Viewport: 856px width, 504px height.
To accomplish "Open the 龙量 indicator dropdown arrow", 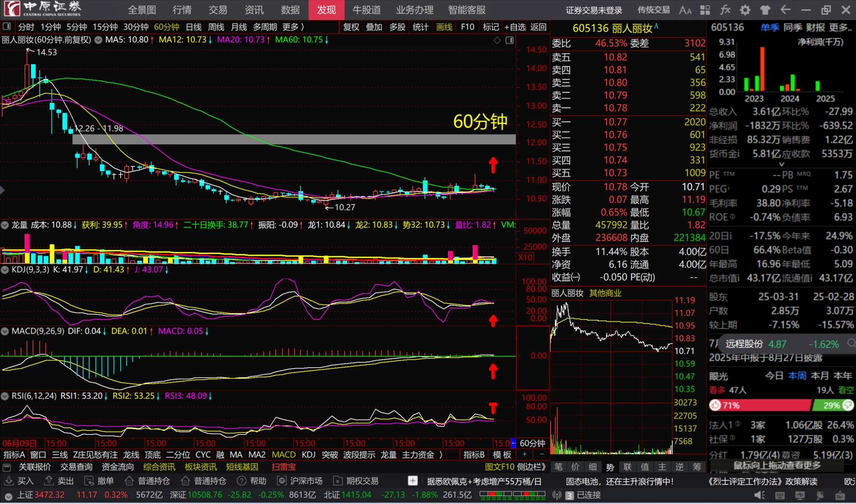I will click(x=4, y=225).
